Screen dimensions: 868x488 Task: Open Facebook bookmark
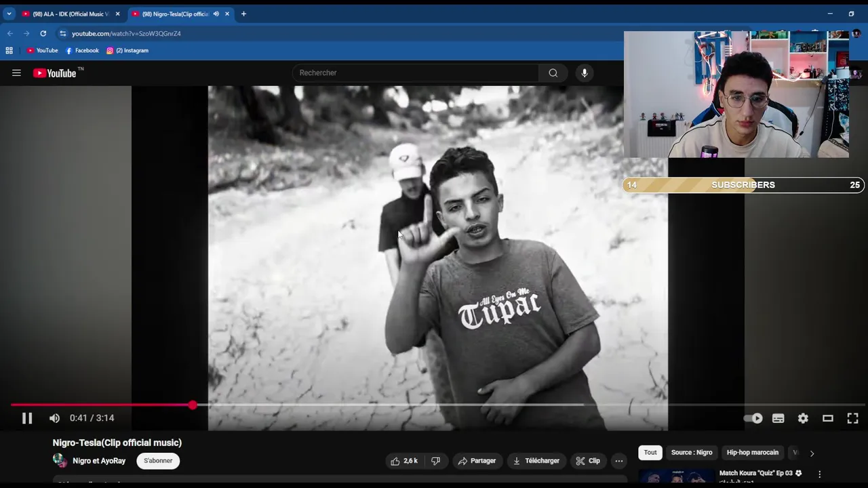pos(82,50)
